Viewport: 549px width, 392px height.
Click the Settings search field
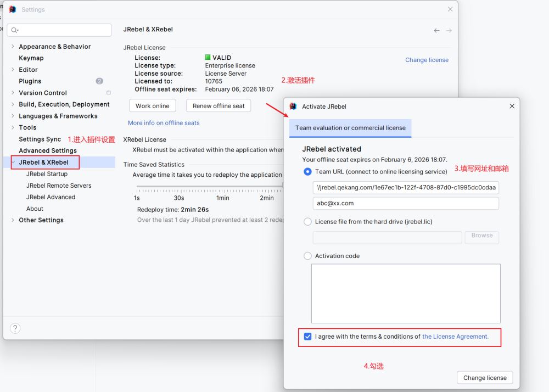tap(59, 30)
